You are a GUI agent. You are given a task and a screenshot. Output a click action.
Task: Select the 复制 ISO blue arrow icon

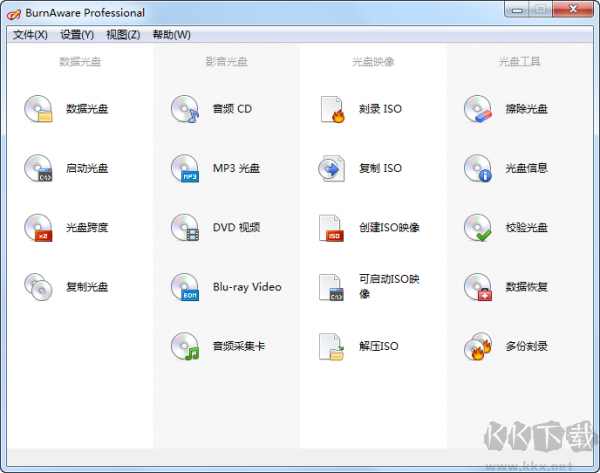tap(331, 168)
